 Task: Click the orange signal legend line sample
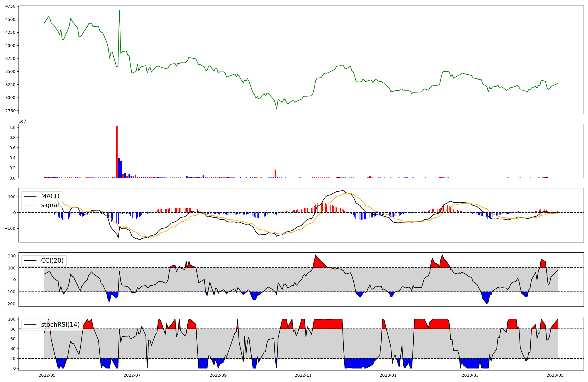click(x=30, y=205)
